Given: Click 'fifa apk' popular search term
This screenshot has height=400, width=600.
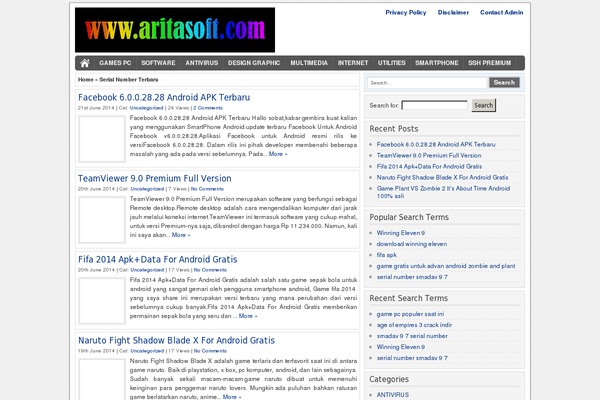Looking at the screenshot, I should pos(386,255).
